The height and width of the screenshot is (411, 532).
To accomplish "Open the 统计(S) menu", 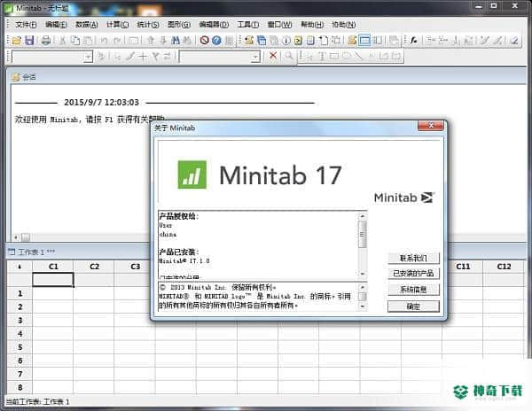I will pos(148,25).
